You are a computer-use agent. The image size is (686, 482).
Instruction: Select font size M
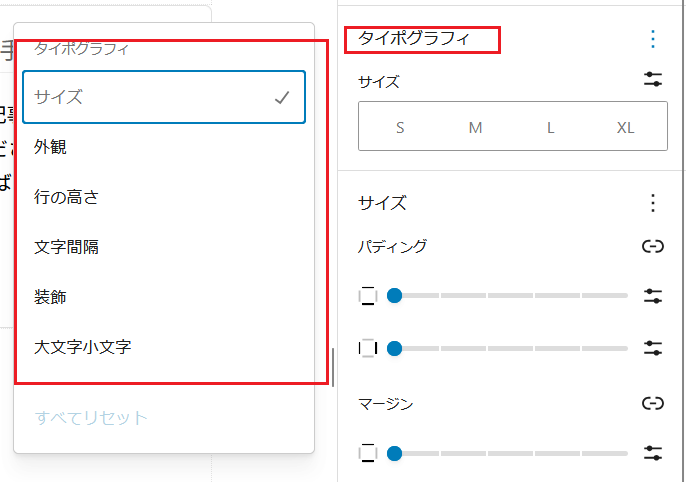475,128
